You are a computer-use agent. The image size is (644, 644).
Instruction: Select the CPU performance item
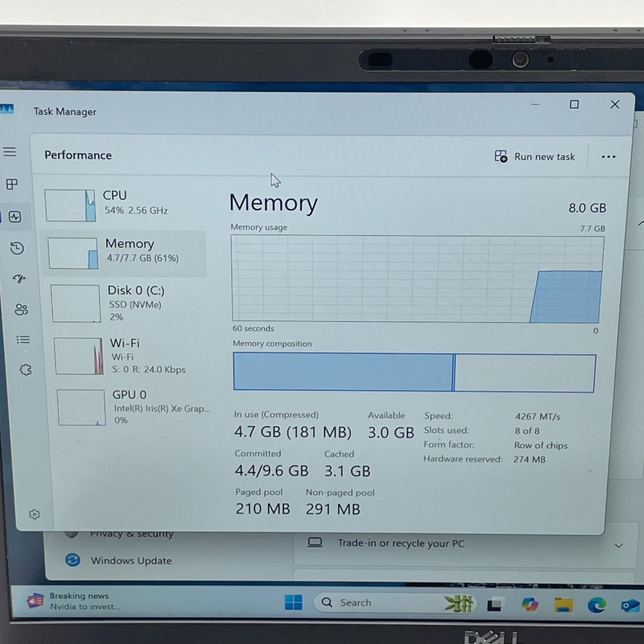click(125, 205)
